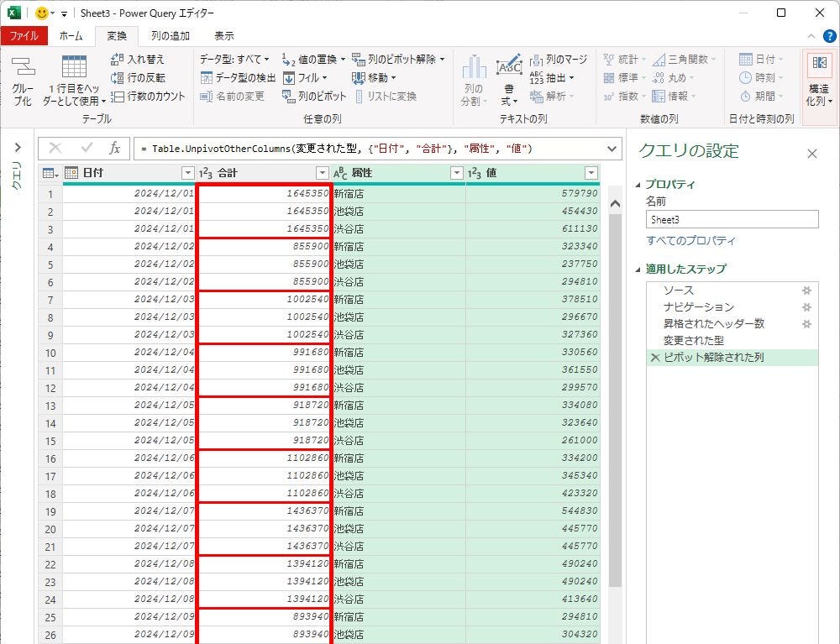The width and height of the screenshot is (840, 644).
Task: Select the 変更された型 applied step
Action: (x=693, y=341)
